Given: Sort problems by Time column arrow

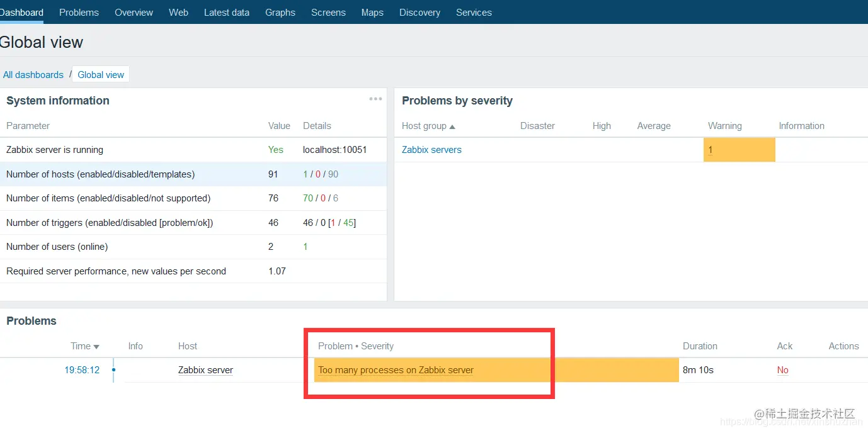Looking at the screenshot, I should pos(96,347).
